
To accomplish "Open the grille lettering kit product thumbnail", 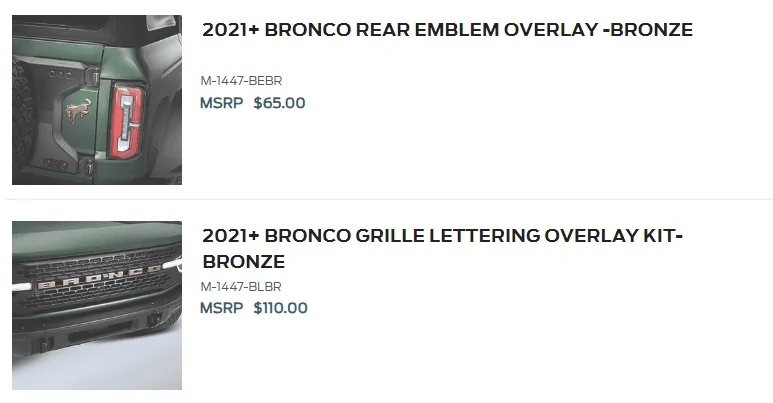I will [97, 305].
